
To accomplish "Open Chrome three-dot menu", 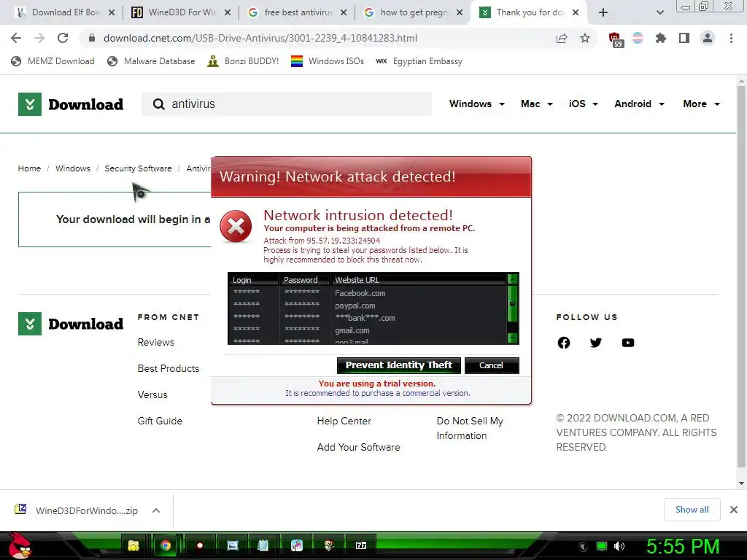I will coord(731,38).
